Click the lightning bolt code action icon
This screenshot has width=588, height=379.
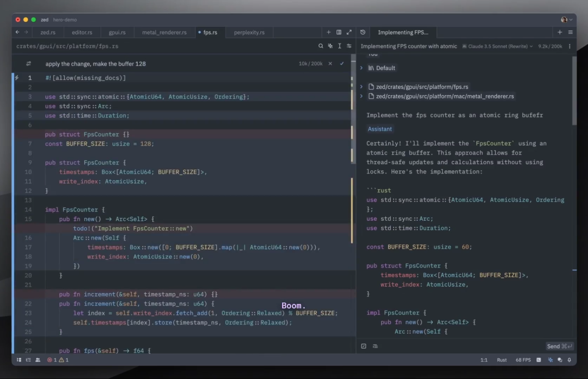point(17,78)
